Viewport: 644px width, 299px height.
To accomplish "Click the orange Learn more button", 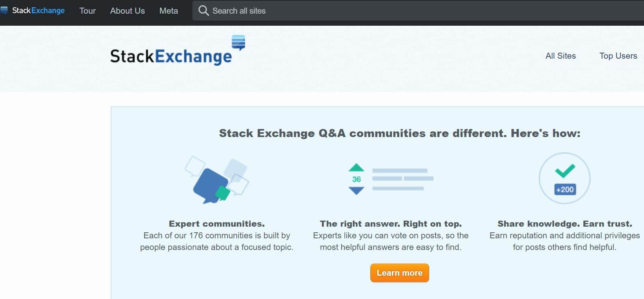I will click(400, 273).
